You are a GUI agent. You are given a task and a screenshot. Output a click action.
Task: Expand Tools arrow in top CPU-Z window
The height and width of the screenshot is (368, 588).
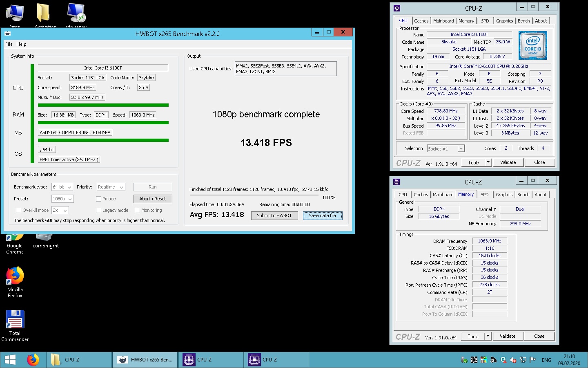(488, 162)
